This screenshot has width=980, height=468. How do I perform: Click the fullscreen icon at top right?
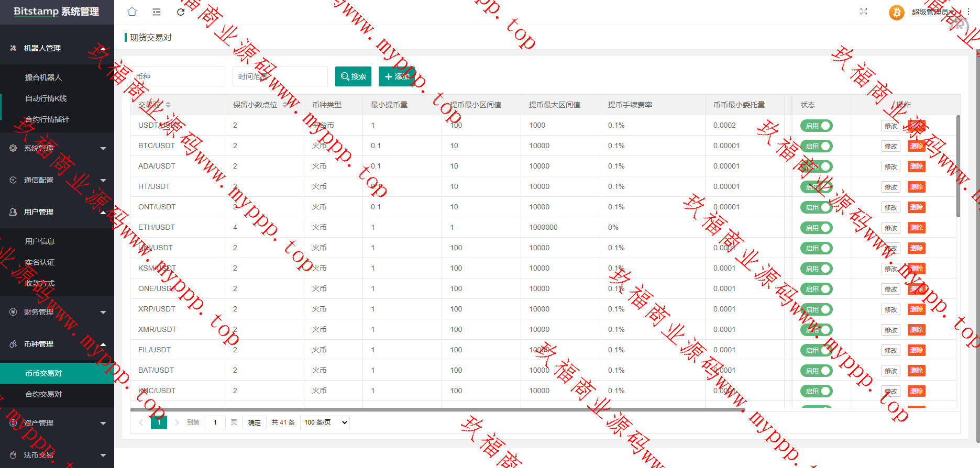tap(864, 12)
